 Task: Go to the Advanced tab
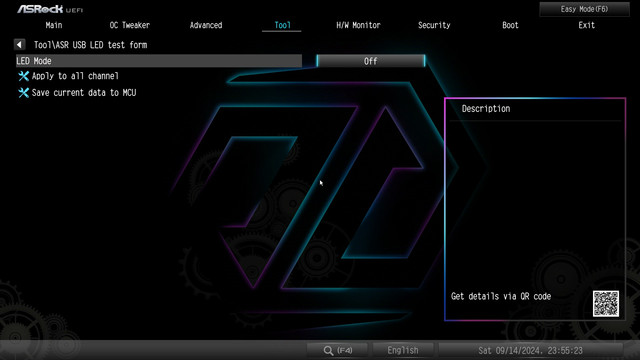click(x=206, y=25)
